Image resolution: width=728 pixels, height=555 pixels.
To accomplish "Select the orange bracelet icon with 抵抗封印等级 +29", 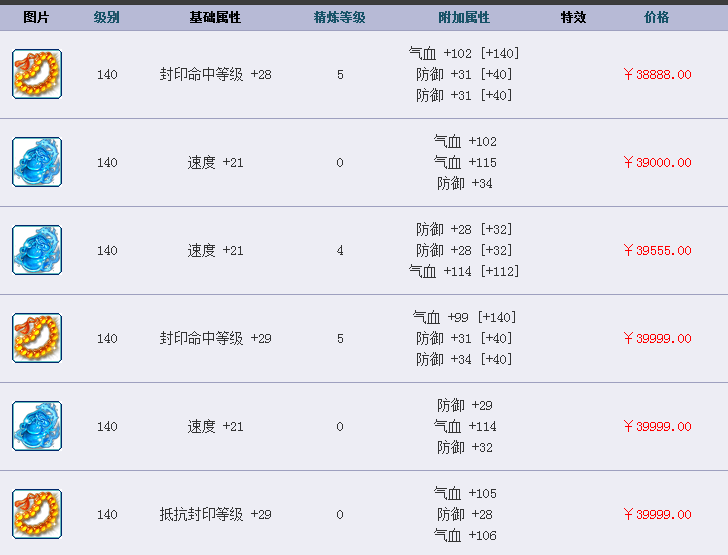I will click(x=37, y=514).
